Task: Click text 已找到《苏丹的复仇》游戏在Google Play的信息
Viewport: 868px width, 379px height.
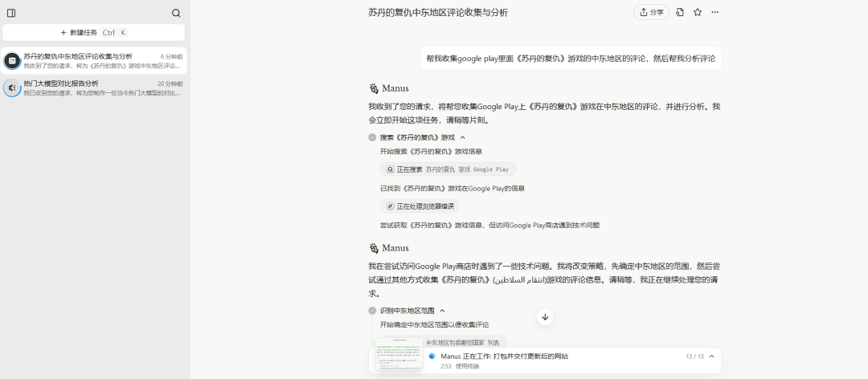Action: point(452,188)
